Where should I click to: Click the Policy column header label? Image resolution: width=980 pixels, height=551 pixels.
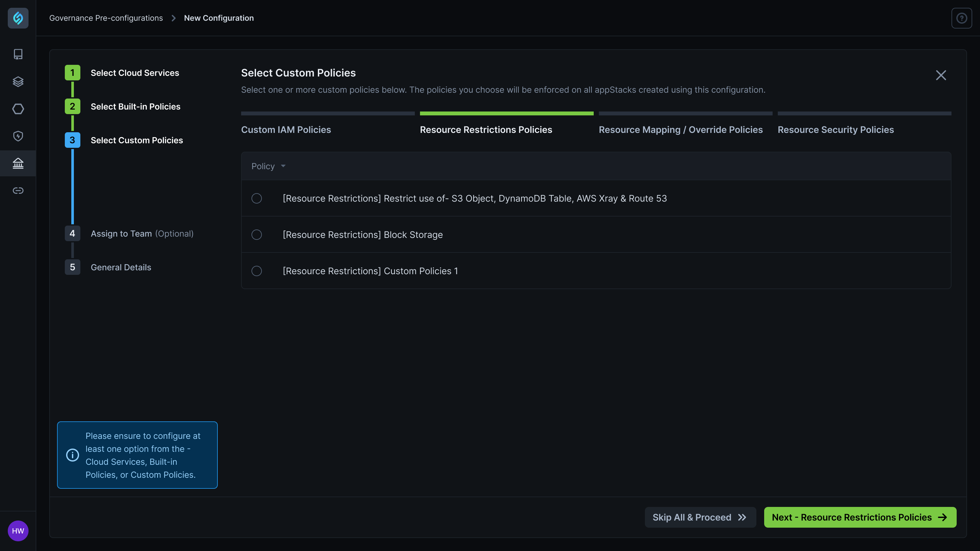click(263, 166)
